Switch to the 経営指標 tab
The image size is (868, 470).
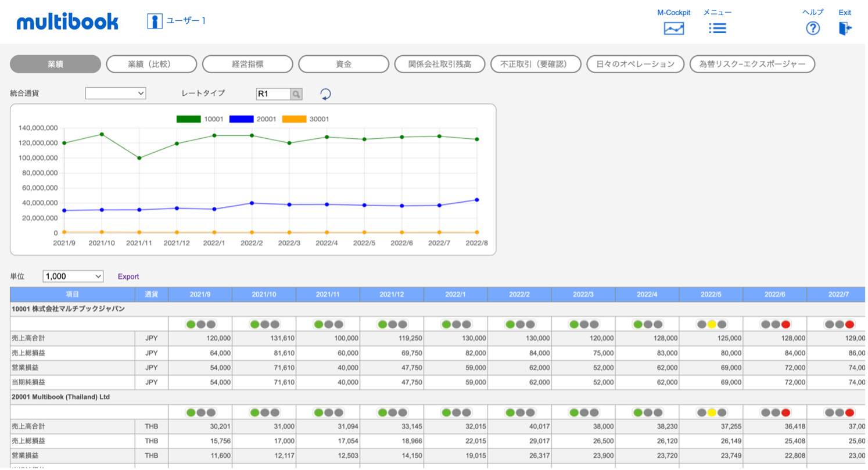tap(248, 64)
